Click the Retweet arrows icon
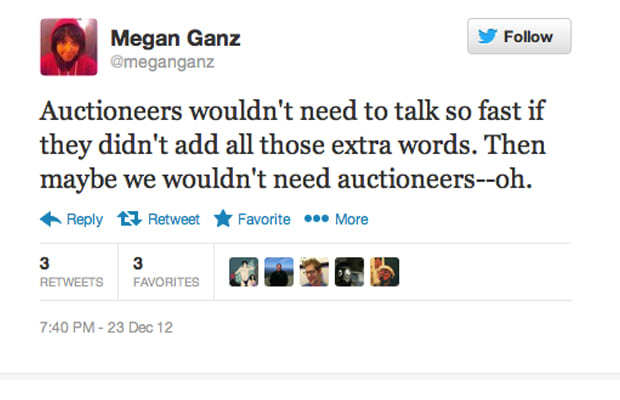Viewport: 620px width, 400px height. [x=129, y=219]
